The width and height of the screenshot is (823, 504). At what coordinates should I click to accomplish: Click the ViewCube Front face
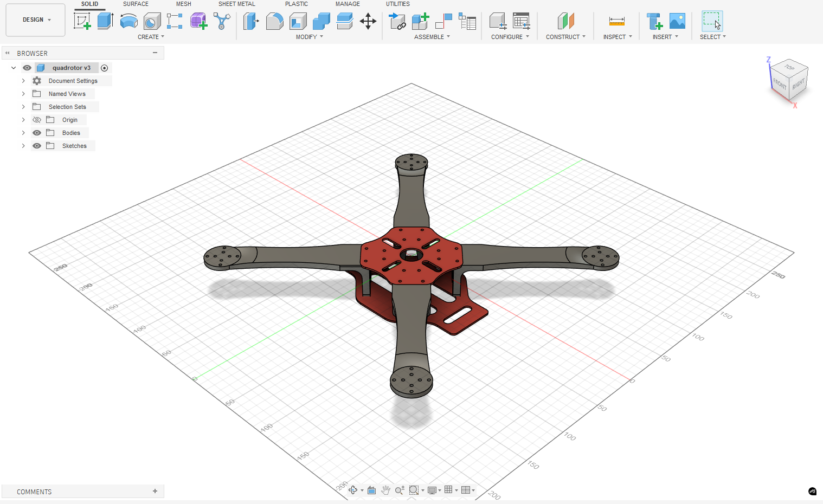779,84
